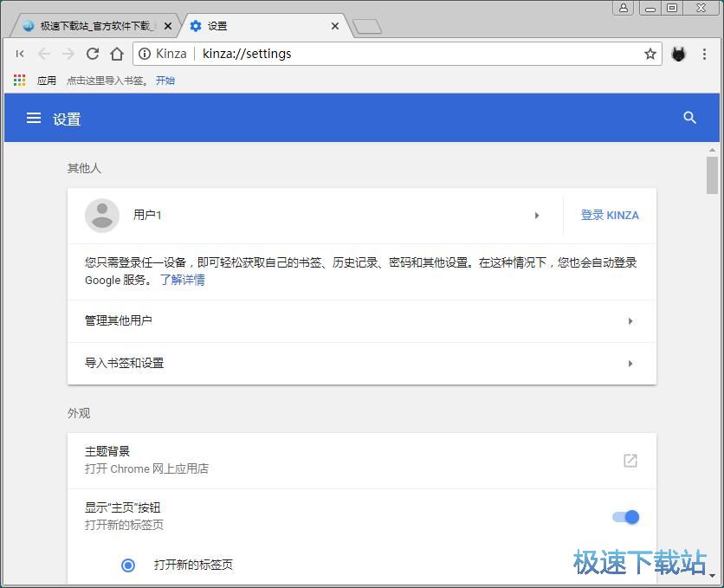Click the user profile button in title bar

tap(623, 8)
